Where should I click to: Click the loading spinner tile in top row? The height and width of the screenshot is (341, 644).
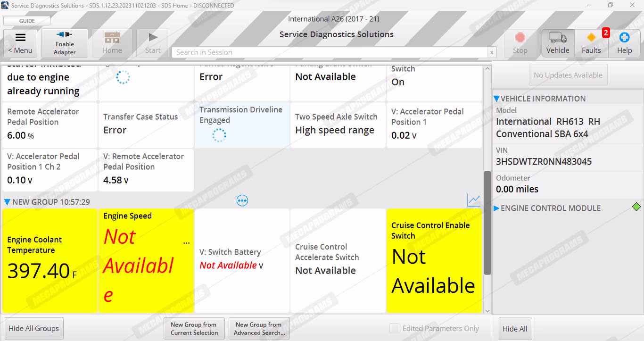tap(146, 83)
